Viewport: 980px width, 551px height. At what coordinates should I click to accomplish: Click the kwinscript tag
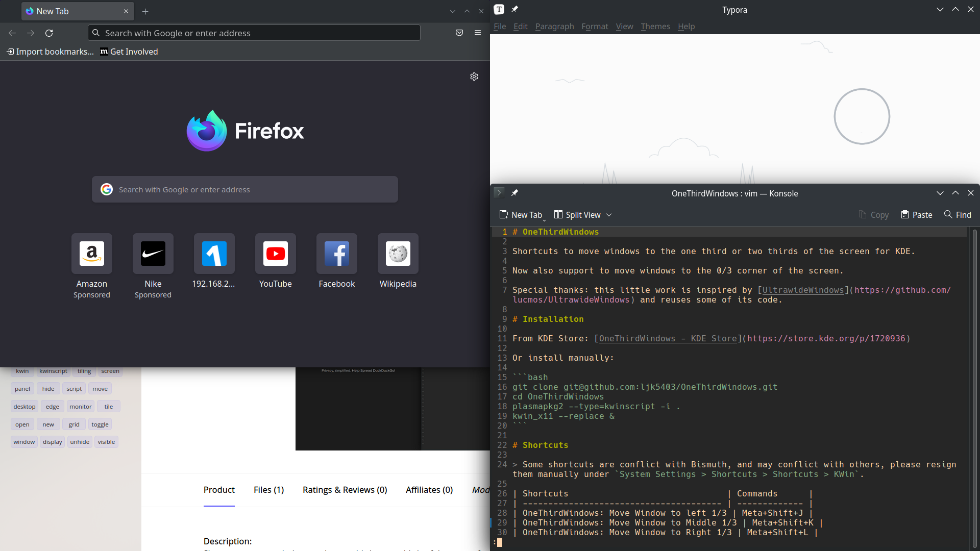click(x=53, y=371)
